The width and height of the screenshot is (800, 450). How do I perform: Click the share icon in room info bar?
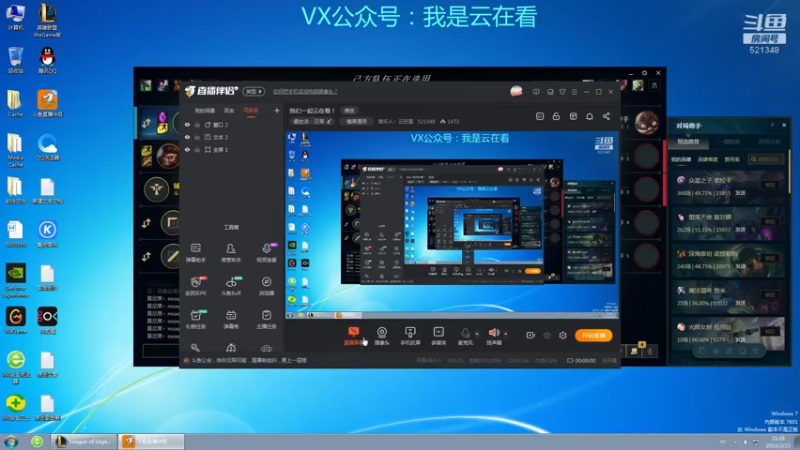pyautogui.click(x=606, y=116)
